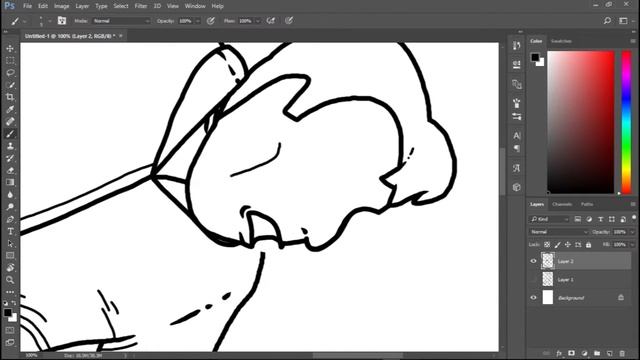Select the Gradient tool
Screen dimensions: 640x360
pos(10,182)
